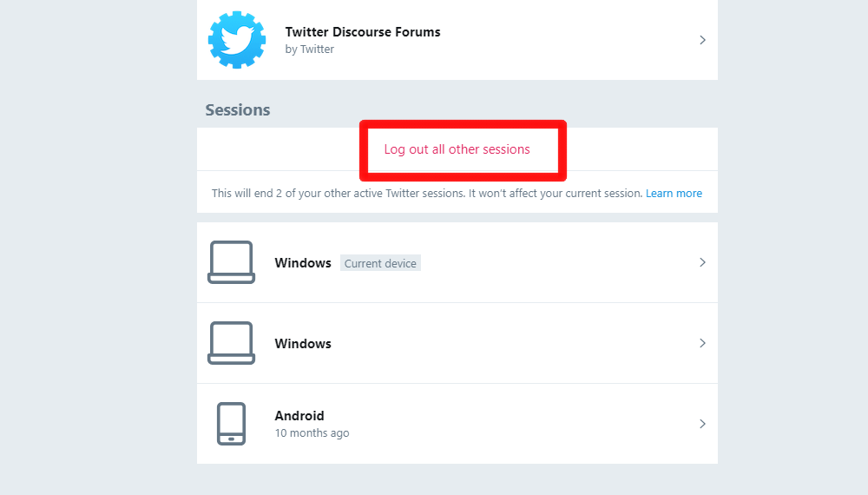Click the laptop icon for current Windows device

click(x=232, y=262)
